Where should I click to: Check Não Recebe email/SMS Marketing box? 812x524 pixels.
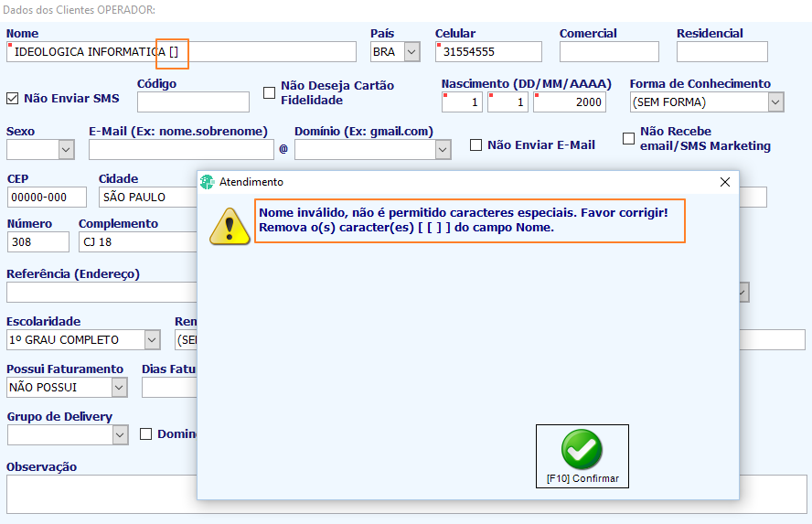pos(629,138)
